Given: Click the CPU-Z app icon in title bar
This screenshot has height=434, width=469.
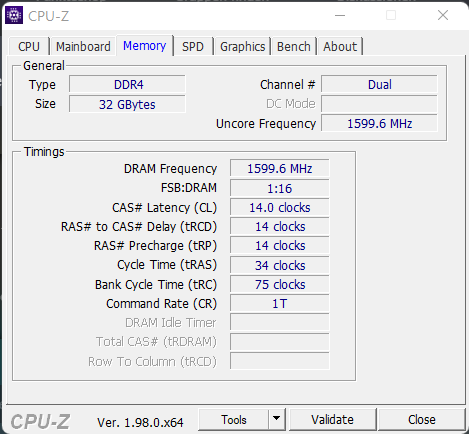Looking at the screenshot, I should (14, 15).
